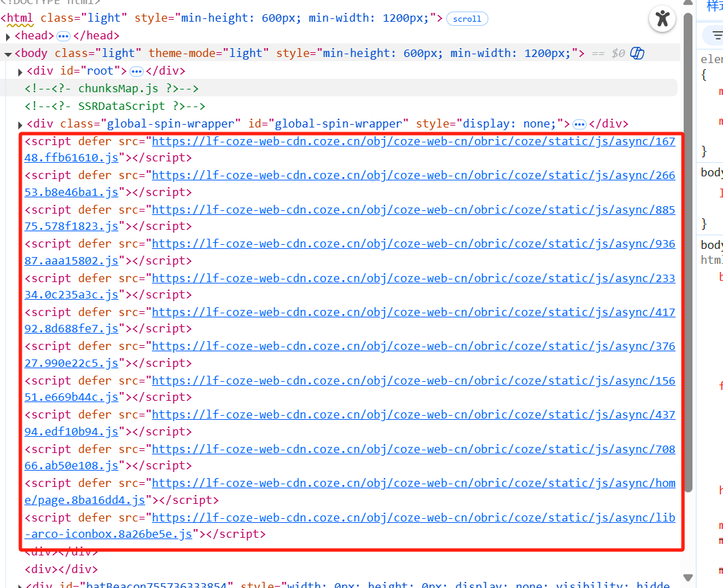Viewport: 723px width, 588px height.
Task: Select the last empty div row
Action: pyautogui.click(x=61, y=569)
